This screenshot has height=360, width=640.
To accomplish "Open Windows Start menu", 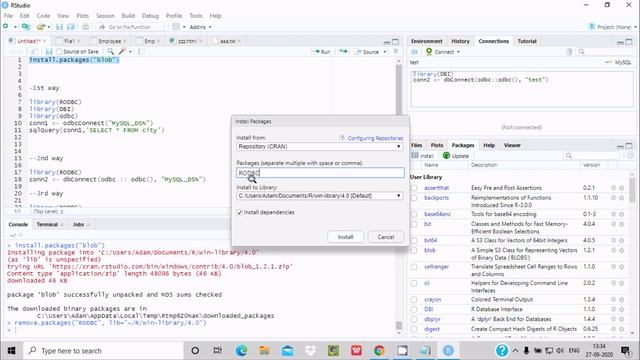I will point(11,351).
